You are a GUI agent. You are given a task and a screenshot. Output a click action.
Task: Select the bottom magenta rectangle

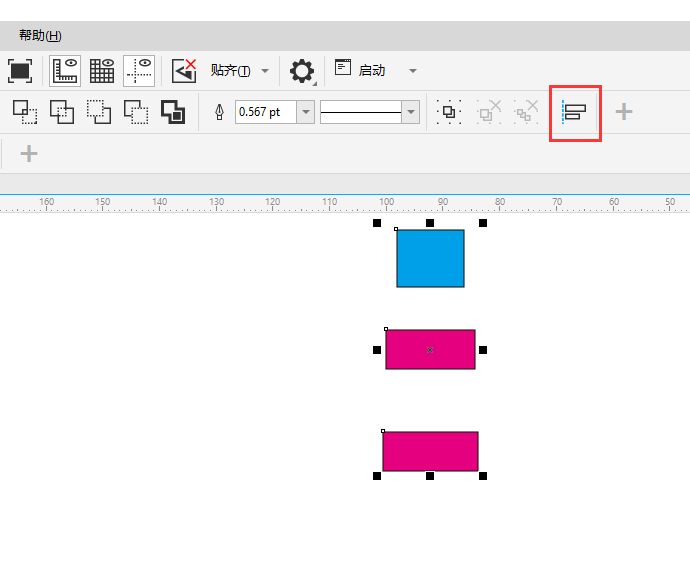430,451
